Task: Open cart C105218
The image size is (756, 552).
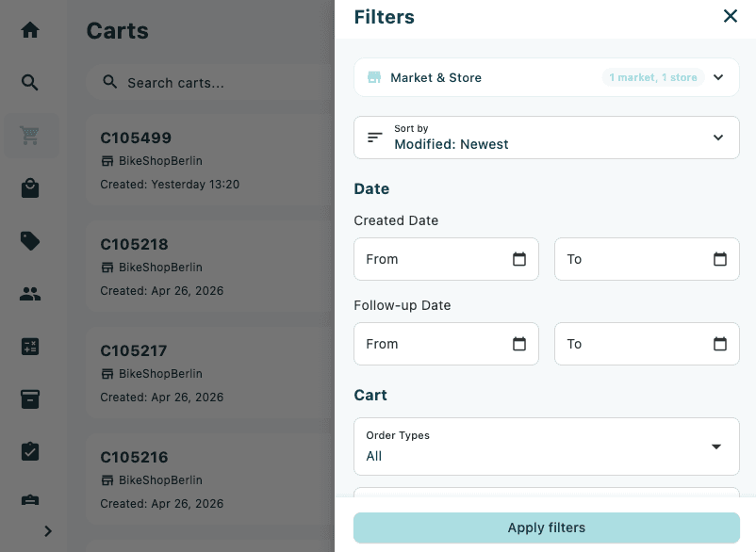Action: pyautogui.click(x=211, y=267)
